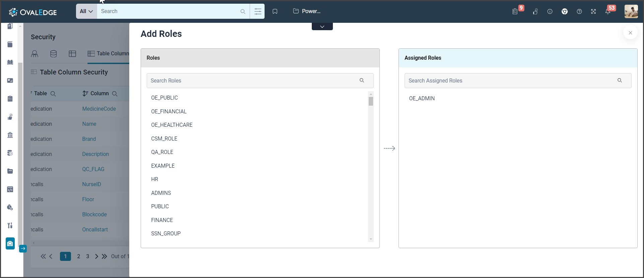Image resolution: width=644 pixels, height=278 pixels.
Task: Click the info circle icon in header
Action: pyautogui.click(x=550, y=11)
